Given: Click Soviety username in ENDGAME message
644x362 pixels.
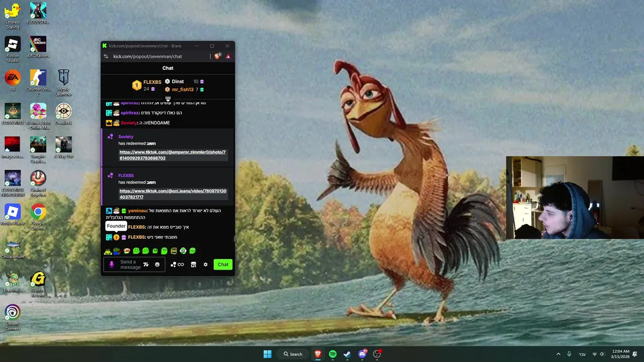Looking at the screenshot, I should pyautogui.click(x=129, y=123).
